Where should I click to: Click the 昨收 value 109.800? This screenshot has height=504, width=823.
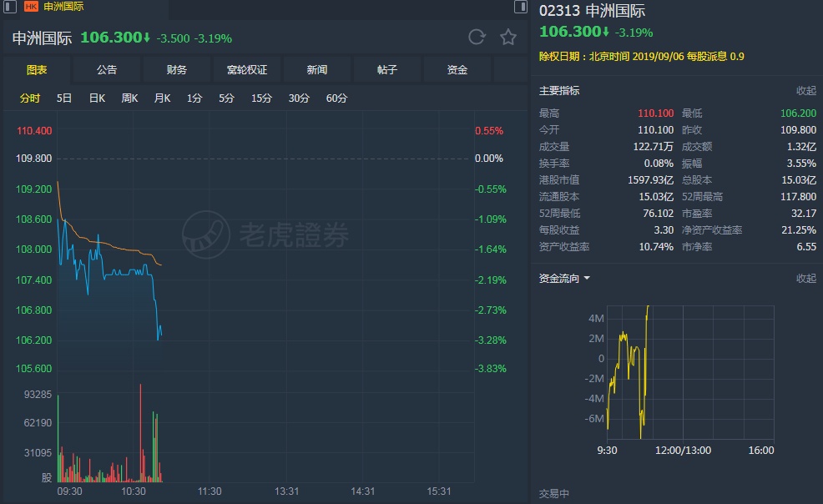click(798, 130)
